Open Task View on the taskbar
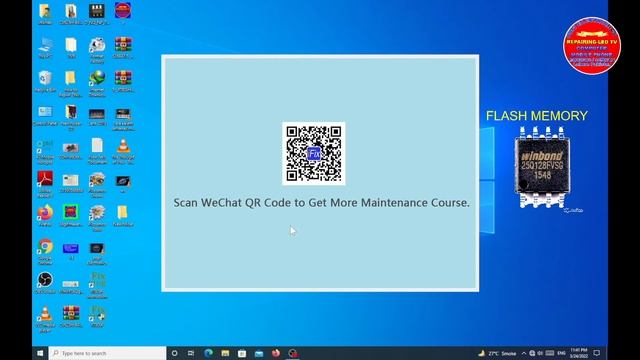Viewport: 640px width, 360px height. tap(191, 353)
